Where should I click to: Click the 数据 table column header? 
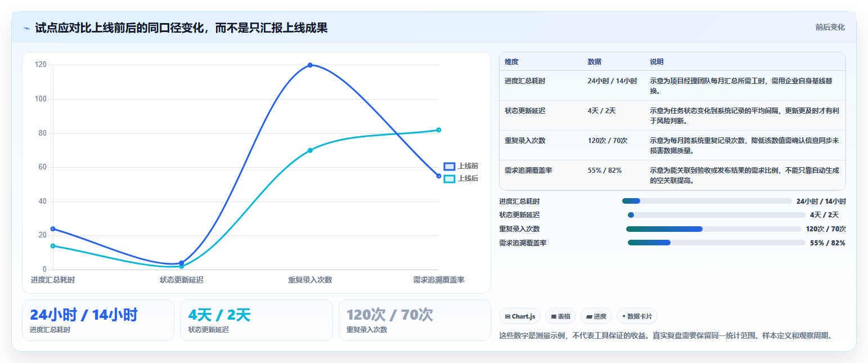pos(595,61)
